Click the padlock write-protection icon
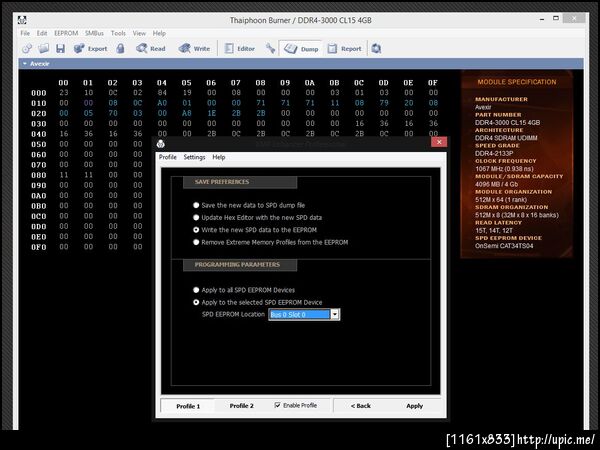The width and height of the screenshot is (600, 450). click(x=121, y=49)
